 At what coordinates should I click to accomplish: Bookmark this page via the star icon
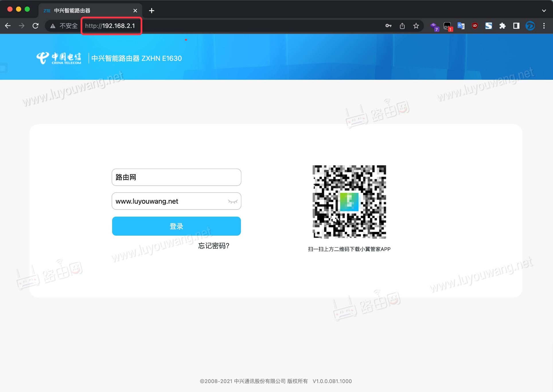click(416, 26)
